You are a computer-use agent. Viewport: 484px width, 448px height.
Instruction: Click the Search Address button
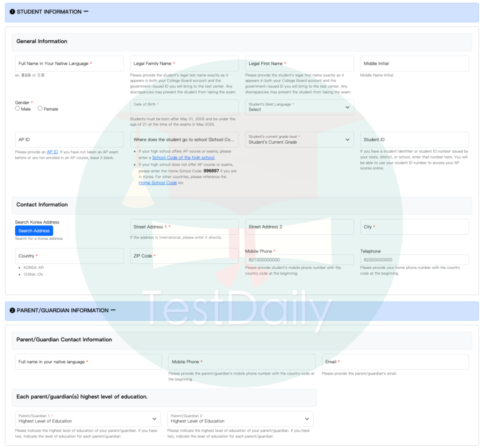[x=34, y=231]
